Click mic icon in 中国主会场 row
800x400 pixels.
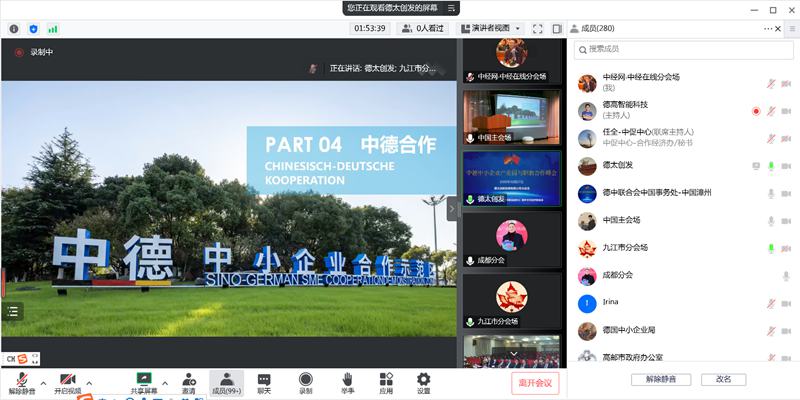point(771,221)
